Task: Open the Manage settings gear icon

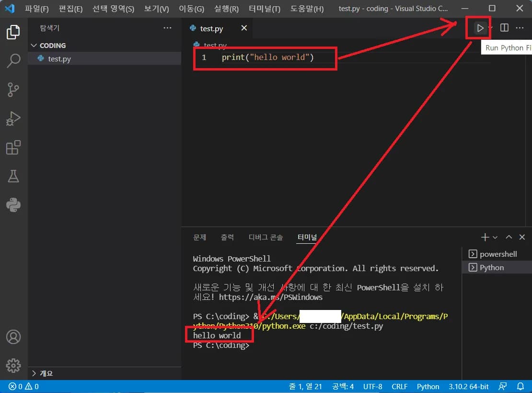Action: point(13,366)
